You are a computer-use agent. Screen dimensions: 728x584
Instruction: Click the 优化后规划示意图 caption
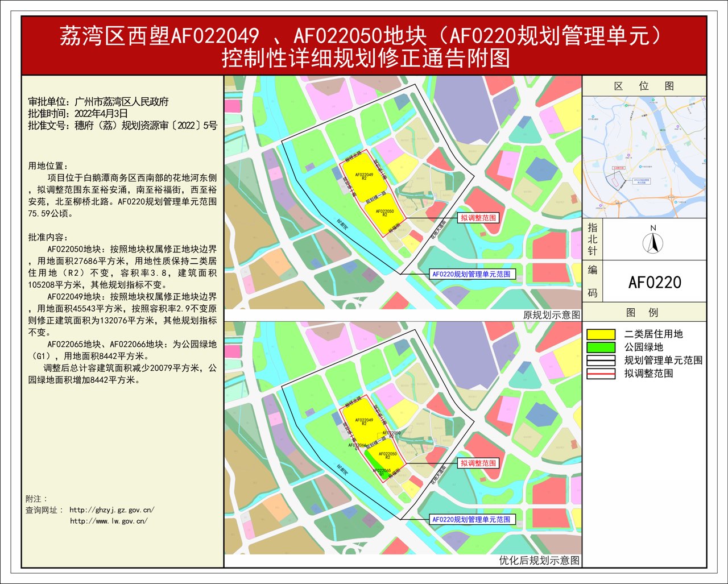539,561
